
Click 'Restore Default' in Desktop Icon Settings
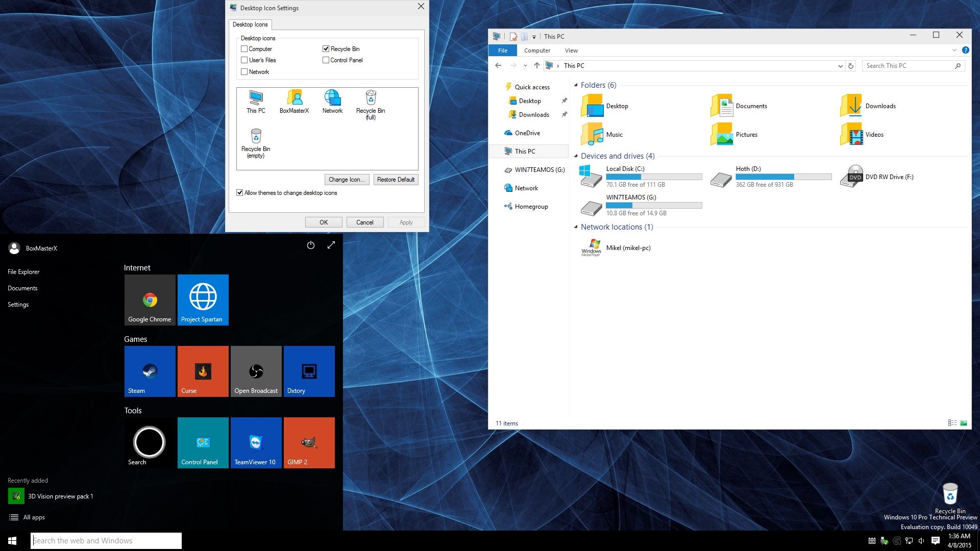[396, 179]
